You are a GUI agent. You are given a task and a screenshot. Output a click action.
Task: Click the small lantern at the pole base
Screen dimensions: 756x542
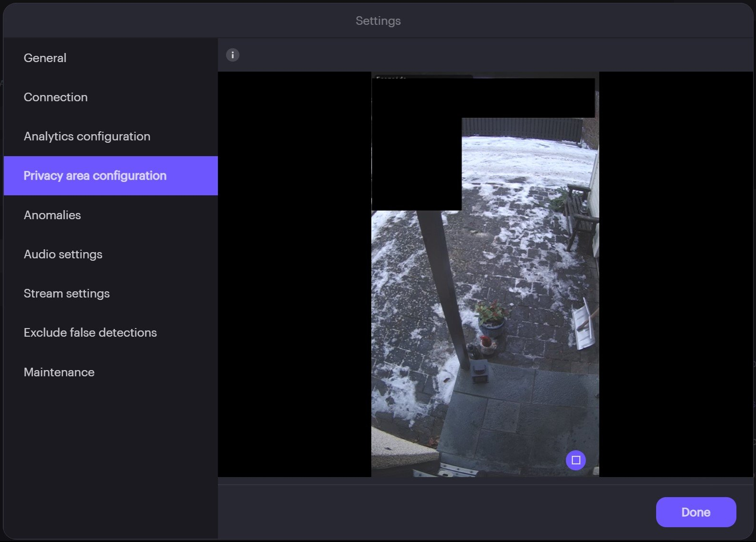click(479, 372)
